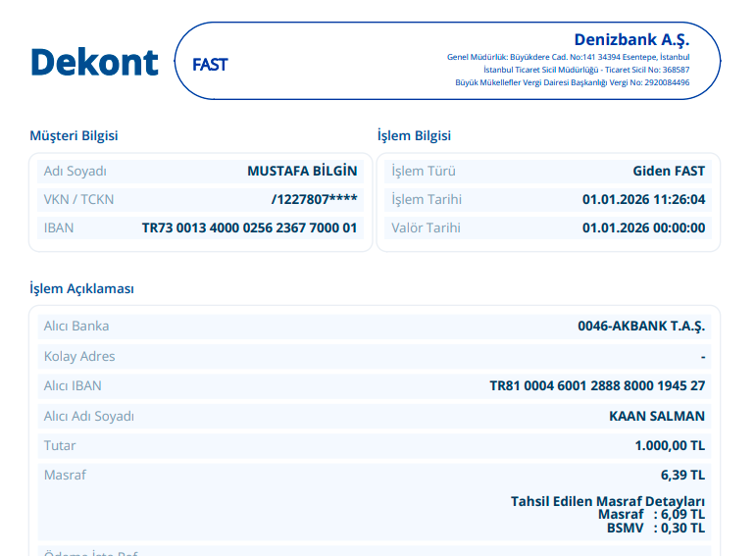Select the Genel Müdürlük address line
Screen dimensions: 756x556
568,57
